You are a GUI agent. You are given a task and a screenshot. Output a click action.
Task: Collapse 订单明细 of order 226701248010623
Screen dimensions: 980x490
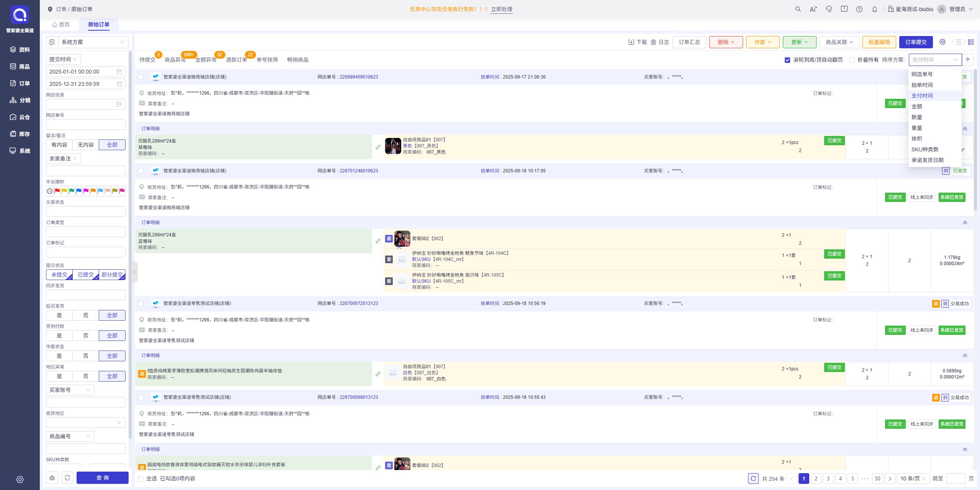pyautogui.click(x=965, y=223)
